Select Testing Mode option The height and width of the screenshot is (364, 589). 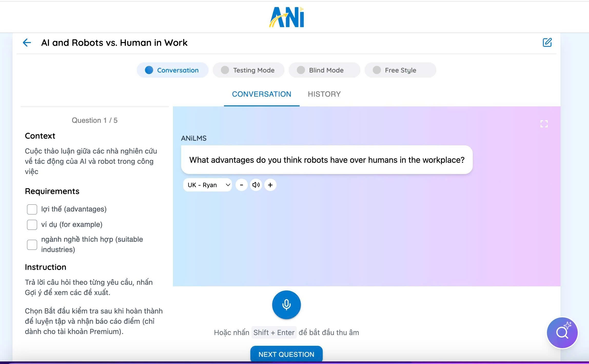click(x=248, y=70)
